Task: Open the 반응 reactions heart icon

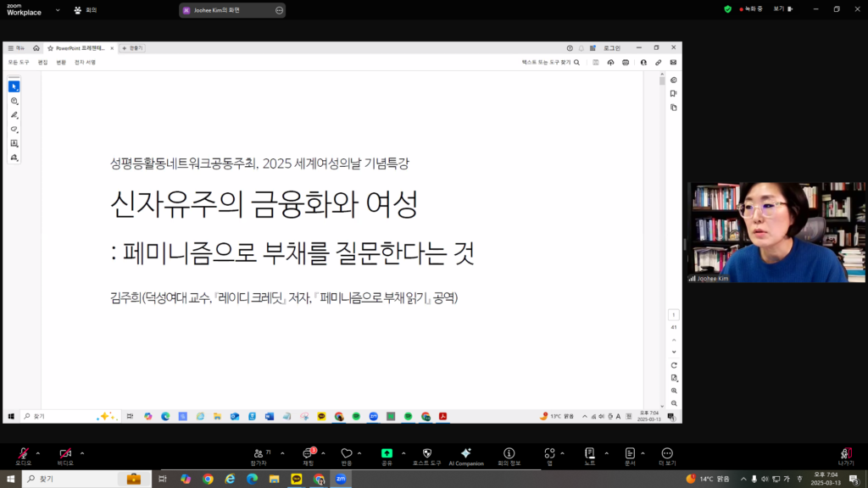Action: 347,456
